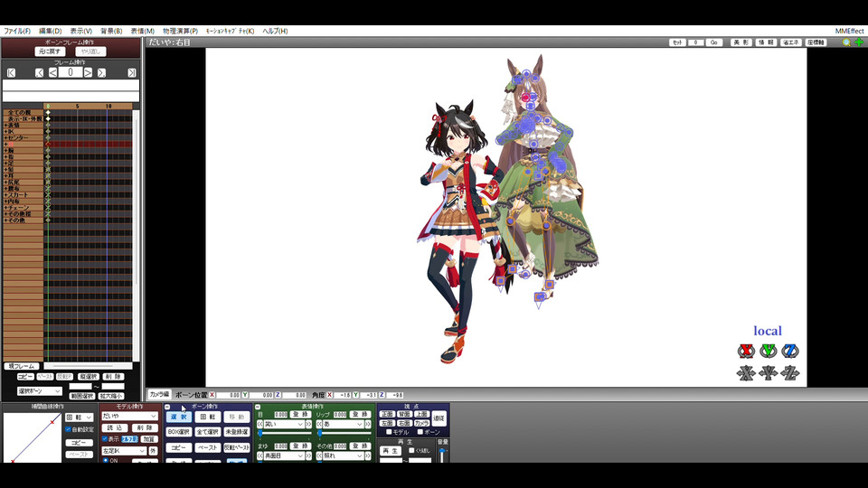Click the timeline horizontal scrollbar
This screenshot has width=868, height=488.
coord(88,366)
